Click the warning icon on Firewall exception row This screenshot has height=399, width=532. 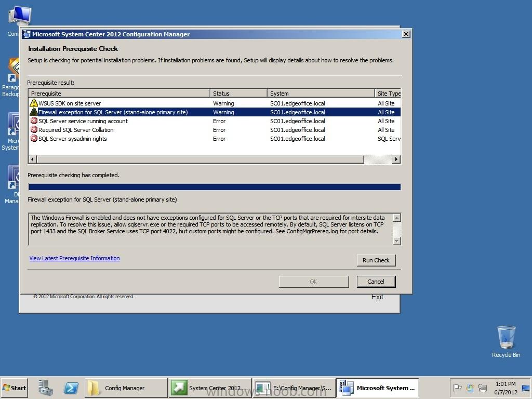click(x=34, y=112)
